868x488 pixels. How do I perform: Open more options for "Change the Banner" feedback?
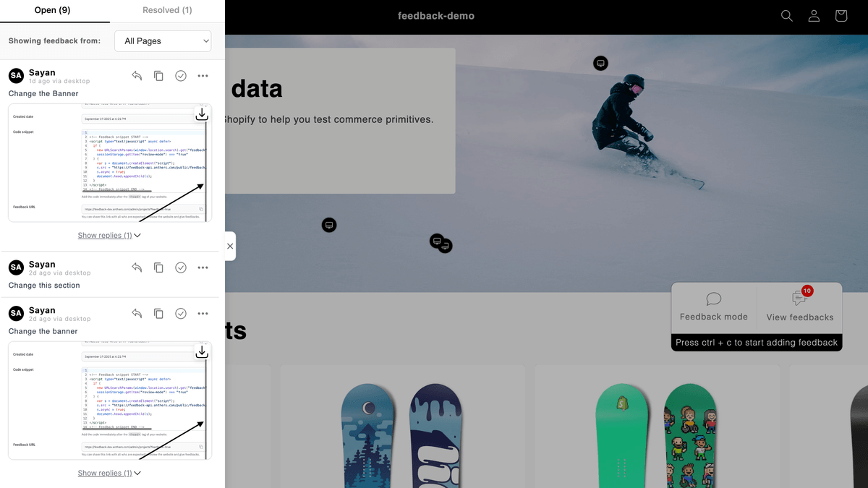(x=203, y=76)
